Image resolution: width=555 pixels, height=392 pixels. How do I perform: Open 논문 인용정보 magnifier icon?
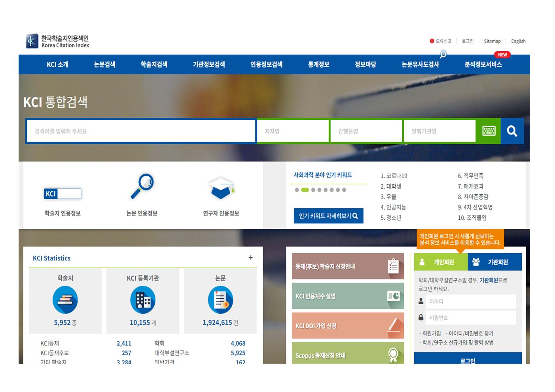[142, 186]
